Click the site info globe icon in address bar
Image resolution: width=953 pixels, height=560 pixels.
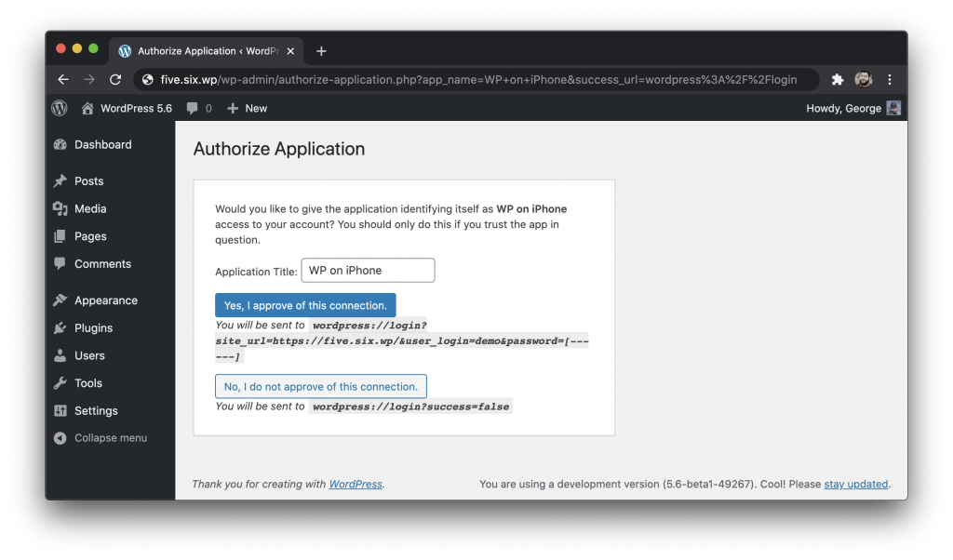[147, 80]
